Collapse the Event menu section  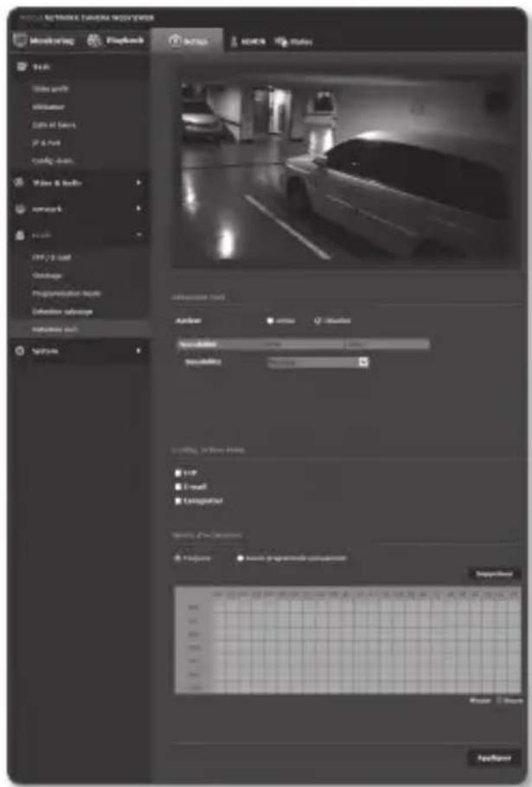[138, 235]
